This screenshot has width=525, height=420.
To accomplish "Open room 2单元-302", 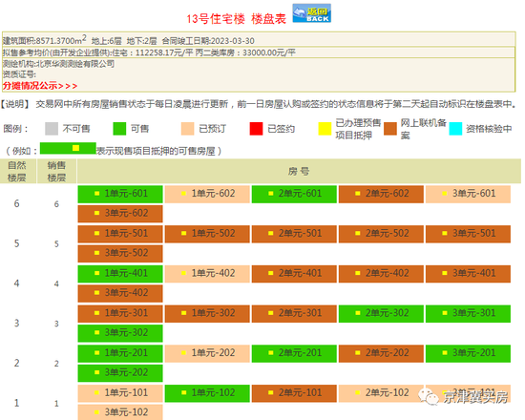I will tap(381, 313).
